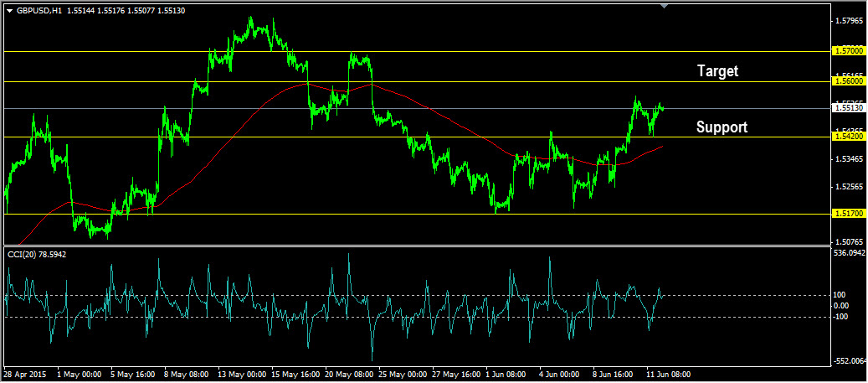868x383 pixels.
Task: Click the 1.50765 price scale value
Action: click(850, 242)
